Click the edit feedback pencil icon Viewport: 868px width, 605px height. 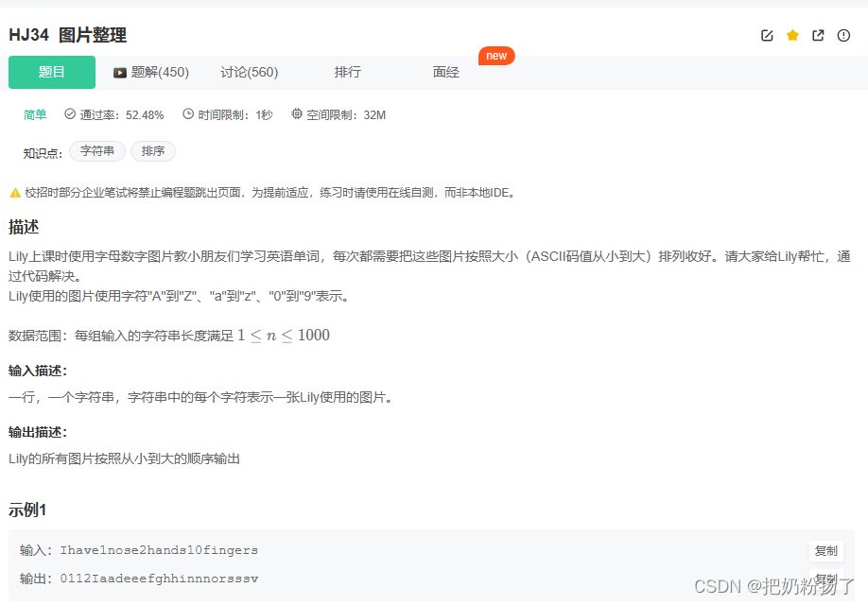pos(767,35)
